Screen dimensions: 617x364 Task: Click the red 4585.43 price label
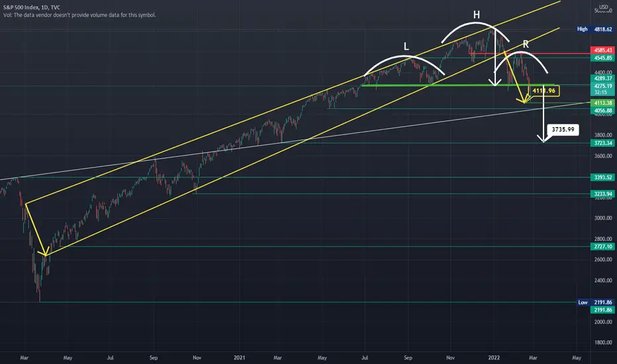pos(603,50)
